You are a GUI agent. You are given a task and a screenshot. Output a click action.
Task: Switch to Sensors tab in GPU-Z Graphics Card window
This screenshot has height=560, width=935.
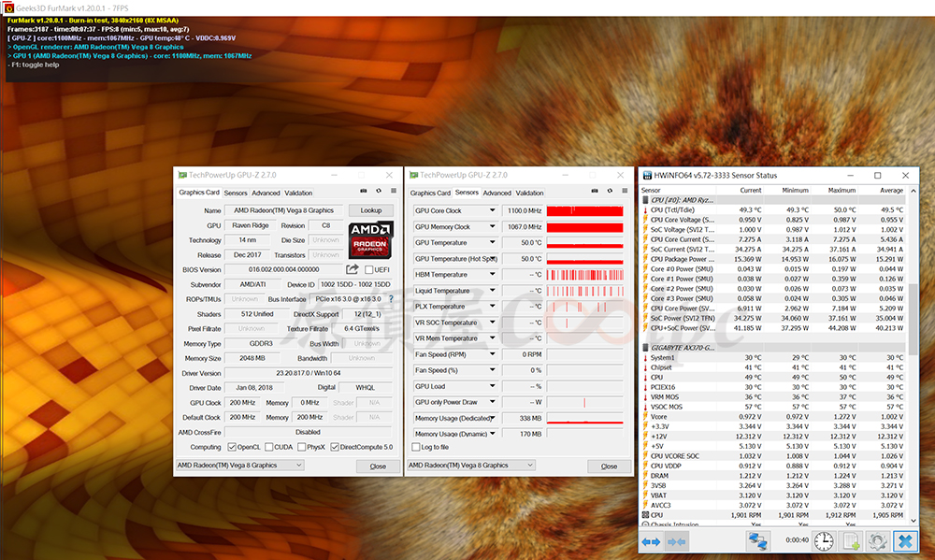(236, 194)
